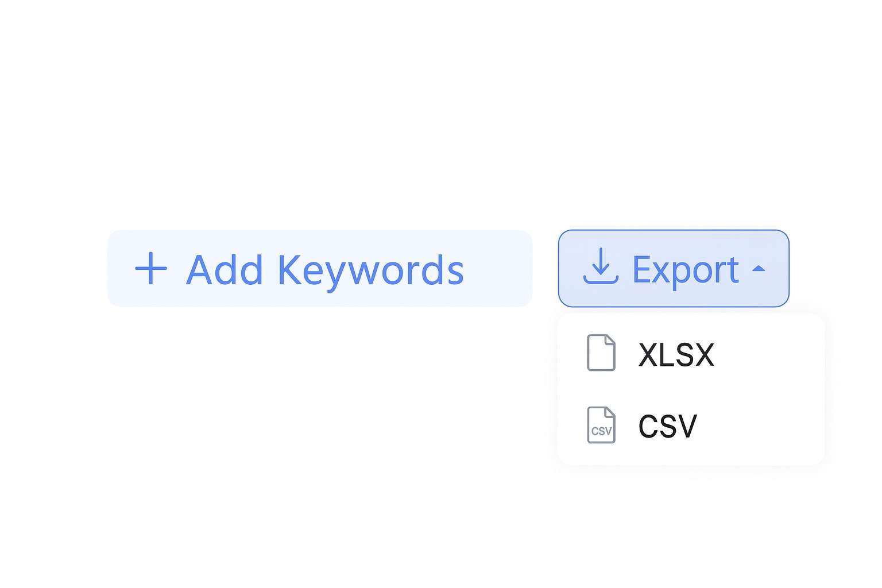This screenshot has width=882, height=588.
Task: Collapse the Export menu with the caret arrow
Action: 759,268
